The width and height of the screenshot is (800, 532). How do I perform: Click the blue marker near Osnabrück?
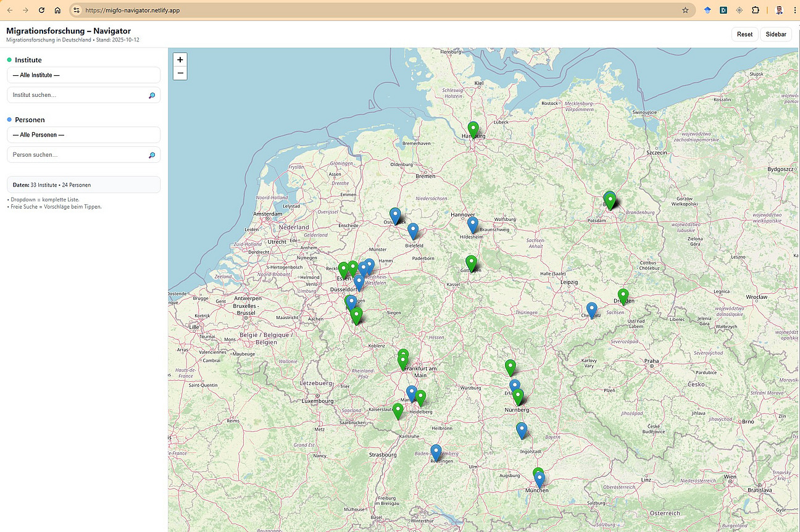[x=396, y=215]
